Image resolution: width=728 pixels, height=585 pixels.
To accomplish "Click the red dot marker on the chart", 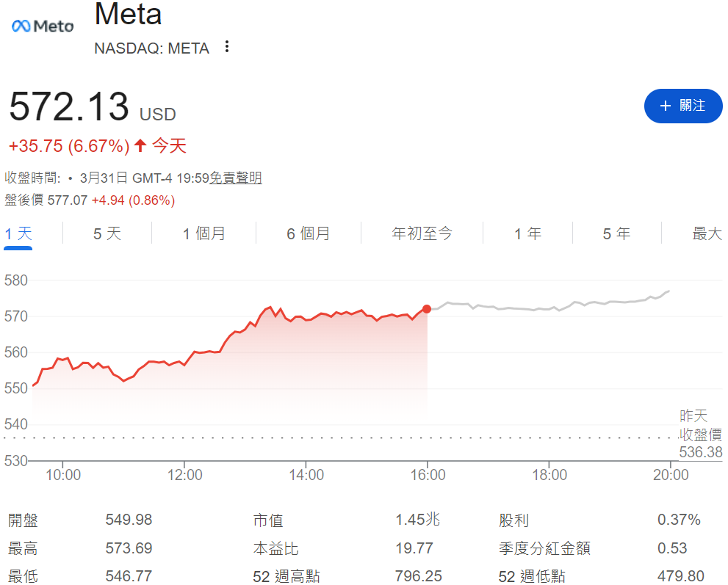I will click(427, 309).
